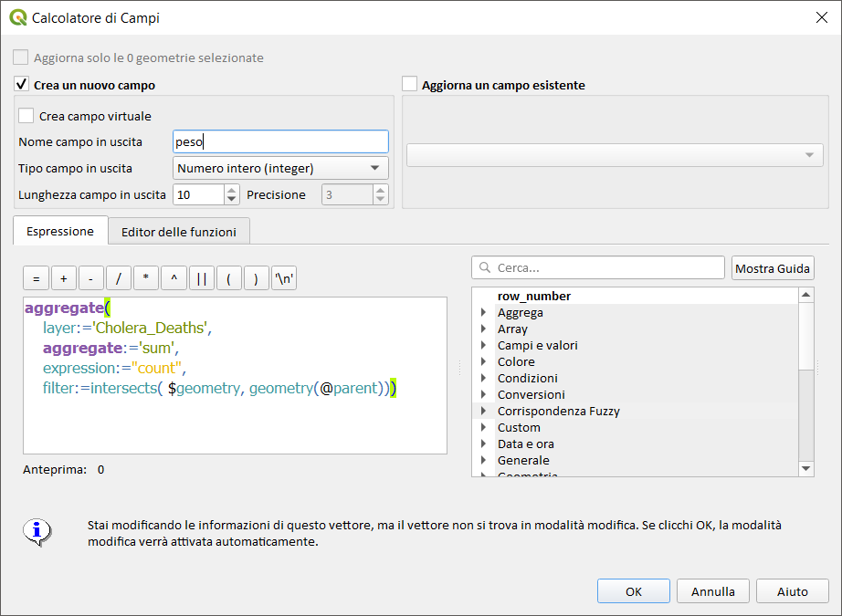Image resolution: width=842 pixels, height=616 pixels.
Task: Expand the Aggrega function group
Action: (483, 313)
